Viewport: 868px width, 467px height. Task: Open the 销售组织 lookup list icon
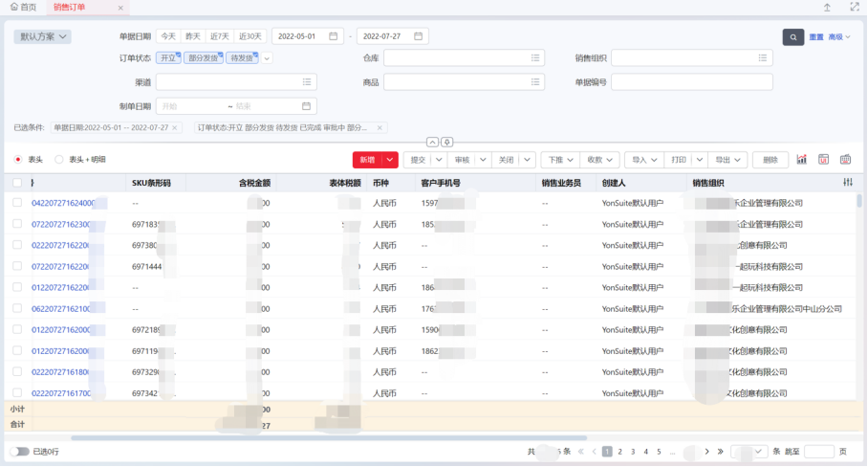pos(762,57)
